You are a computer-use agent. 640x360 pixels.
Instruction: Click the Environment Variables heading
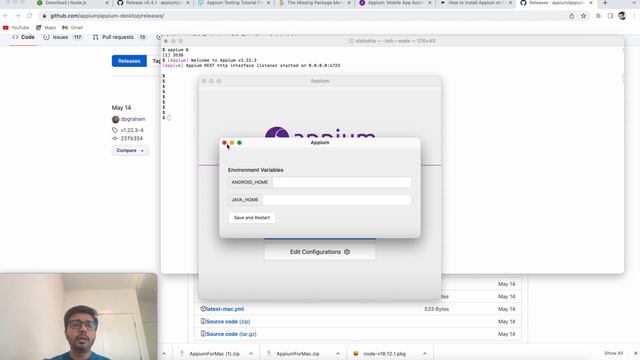pyautogui.click(x=256, y=170)
